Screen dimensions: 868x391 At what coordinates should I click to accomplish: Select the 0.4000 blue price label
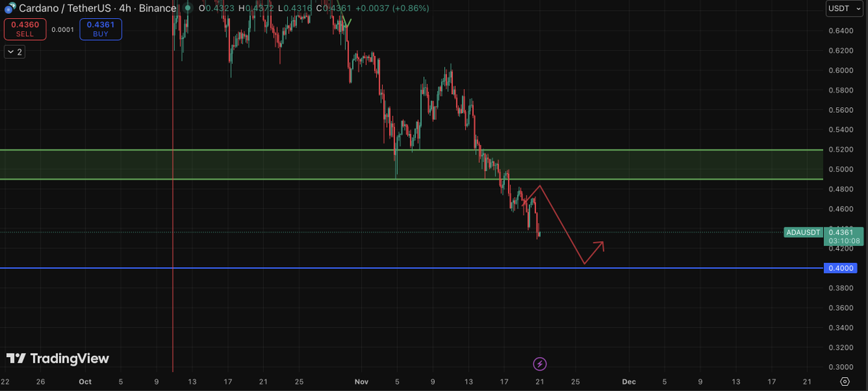point(842,269)
